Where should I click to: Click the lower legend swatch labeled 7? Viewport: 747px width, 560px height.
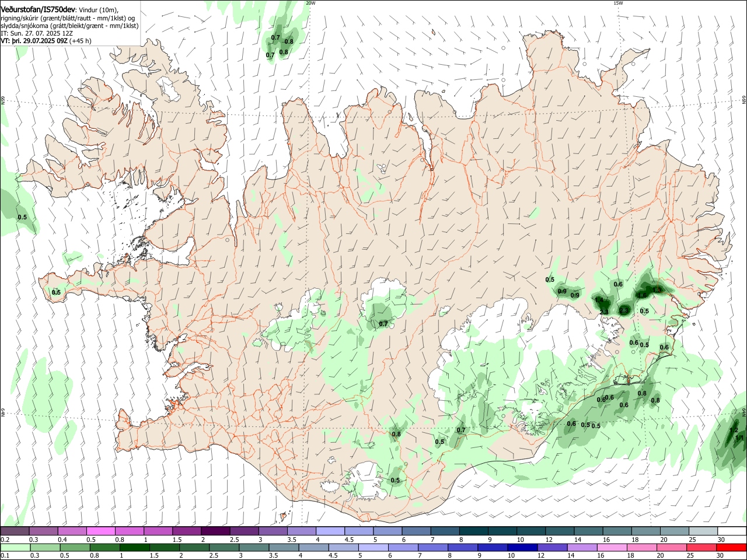pos(432,547)
